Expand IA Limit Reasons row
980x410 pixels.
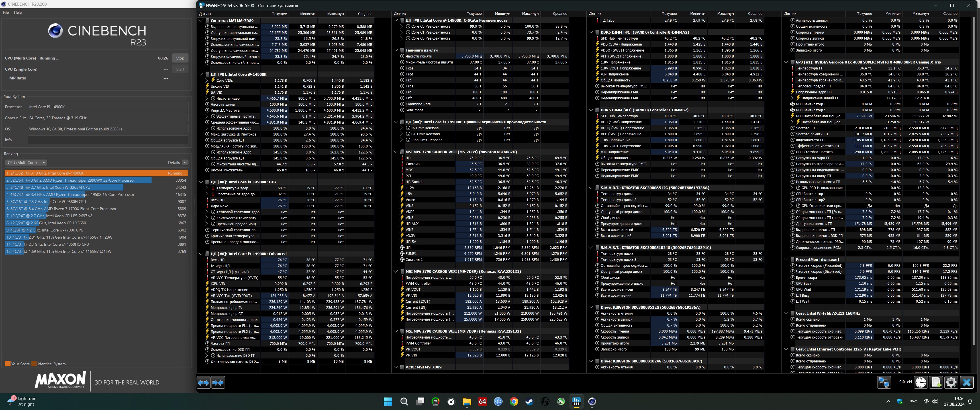tap(401, 128)
